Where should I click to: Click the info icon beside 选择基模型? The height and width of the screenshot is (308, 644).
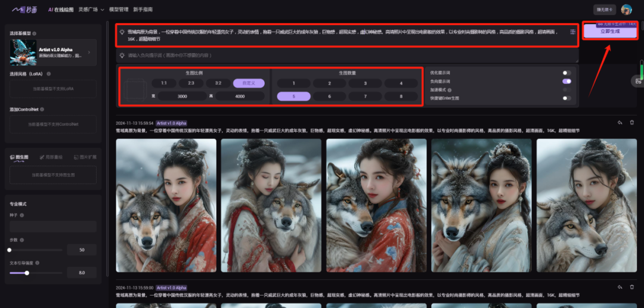[x=35, y=33]
